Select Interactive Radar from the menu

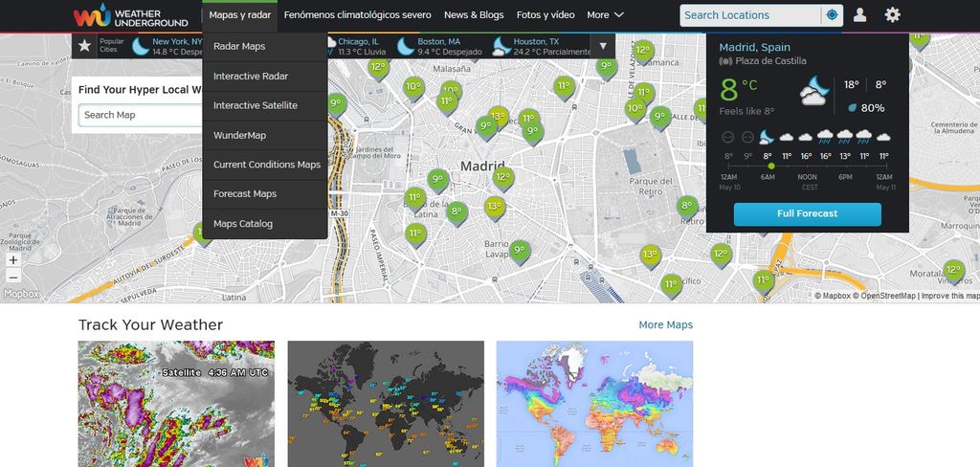click(x=250, y=76)
